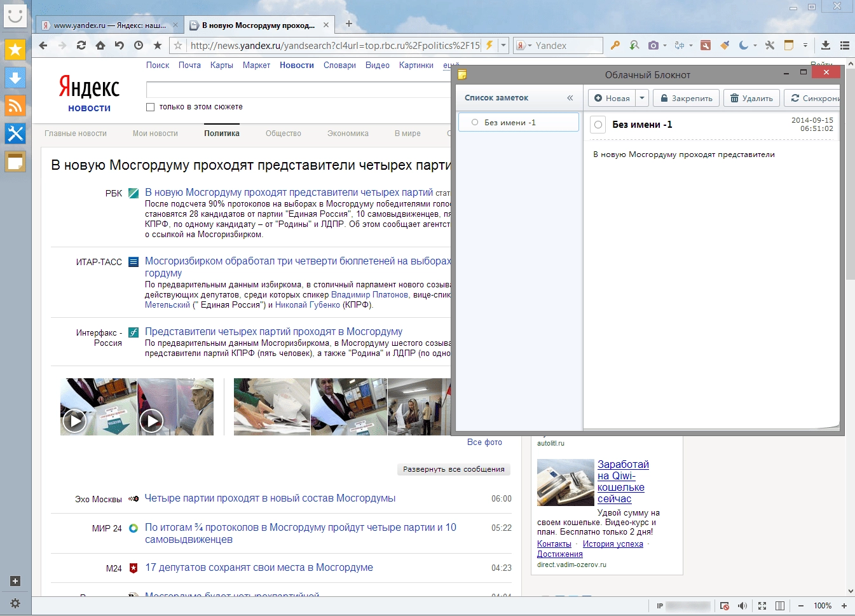
Task: Delete the note with Удалить
Action: point(751,98)
